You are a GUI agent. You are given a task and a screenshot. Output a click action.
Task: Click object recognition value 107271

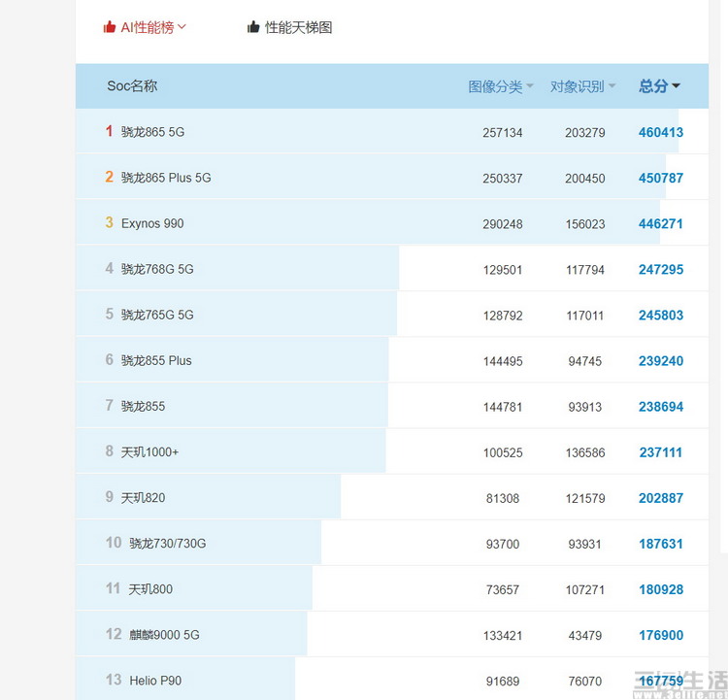click(x=585, y=590)
